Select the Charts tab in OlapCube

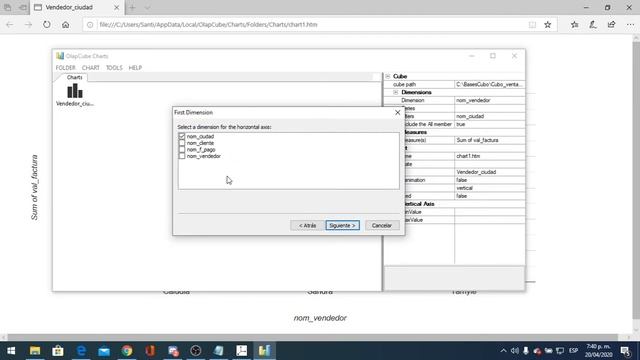click(74, 77)
